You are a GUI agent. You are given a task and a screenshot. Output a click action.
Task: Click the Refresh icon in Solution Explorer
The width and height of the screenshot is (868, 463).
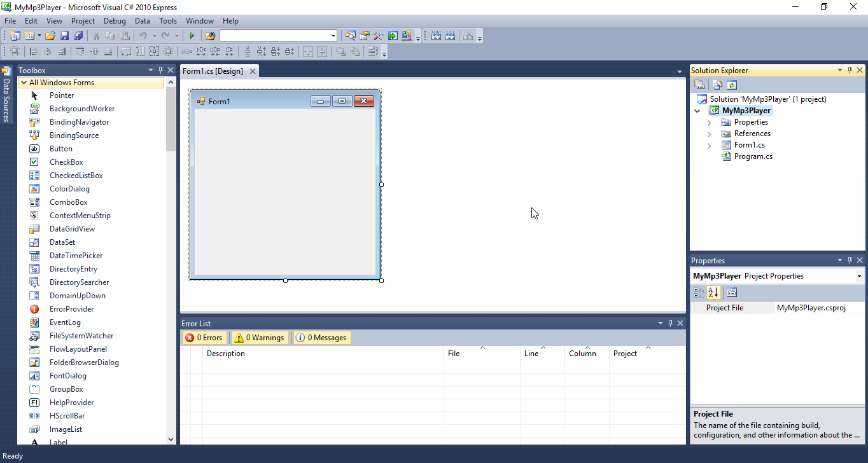pos(731,85)
